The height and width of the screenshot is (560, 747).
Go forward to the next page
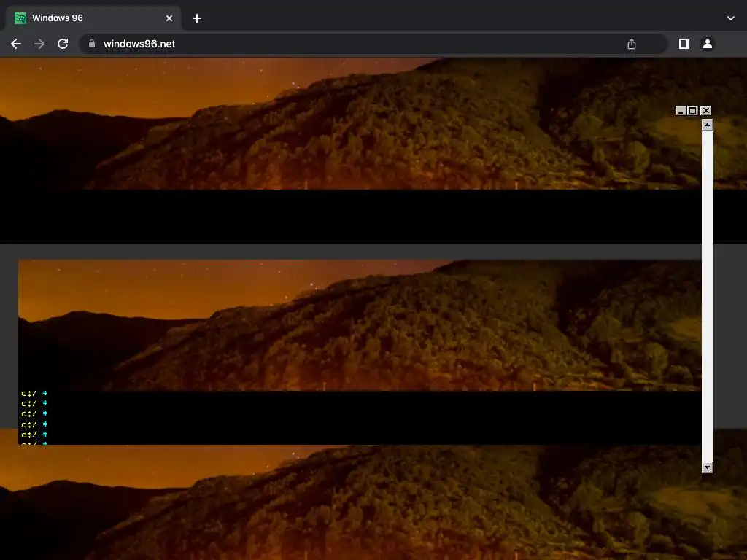pos(39,44)
